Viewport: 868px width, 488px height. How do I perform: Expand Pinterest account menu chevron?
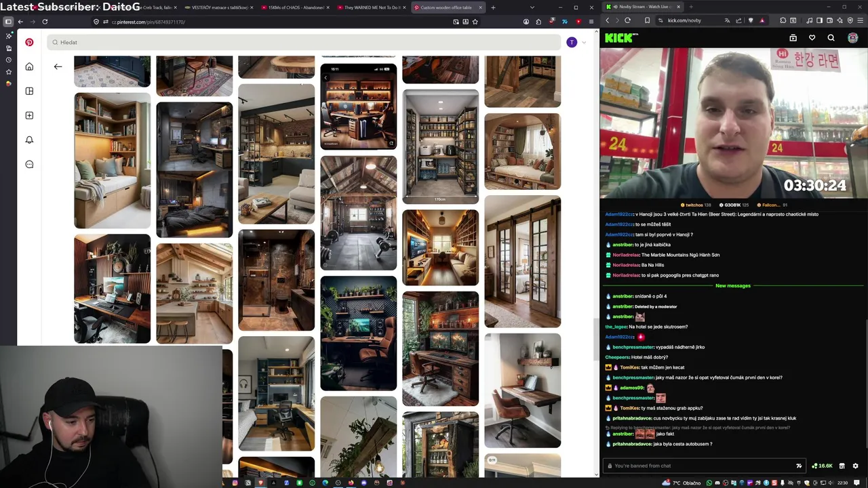click(x=584, y=42)
